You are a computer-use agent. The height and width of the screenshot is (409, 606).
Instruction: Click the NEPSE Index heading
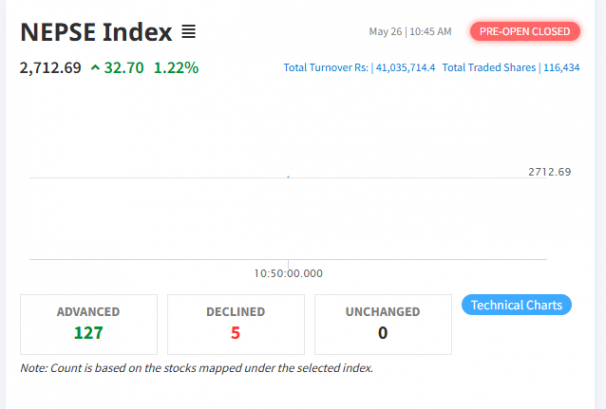96,32
